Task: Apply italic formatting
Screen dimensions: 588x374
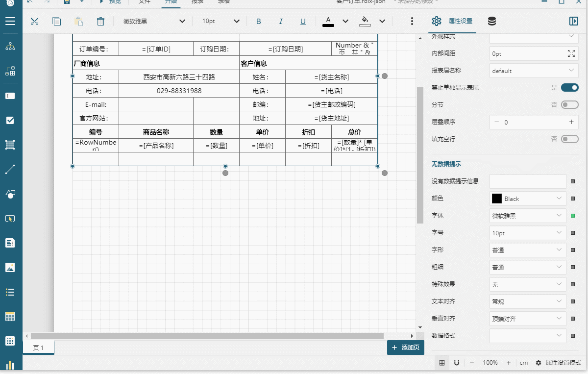Action: (281, 21)
